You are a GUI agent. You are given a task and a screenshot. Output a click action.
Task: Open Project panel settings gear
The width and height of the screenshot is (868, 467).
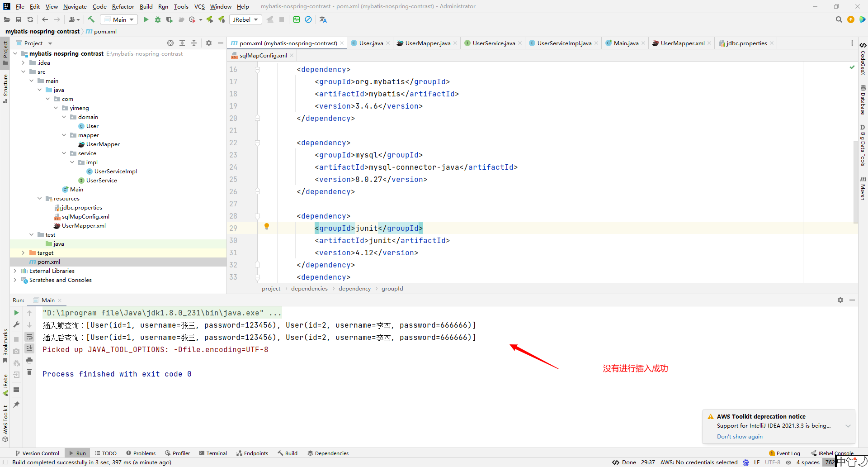(x=209, y=43)
